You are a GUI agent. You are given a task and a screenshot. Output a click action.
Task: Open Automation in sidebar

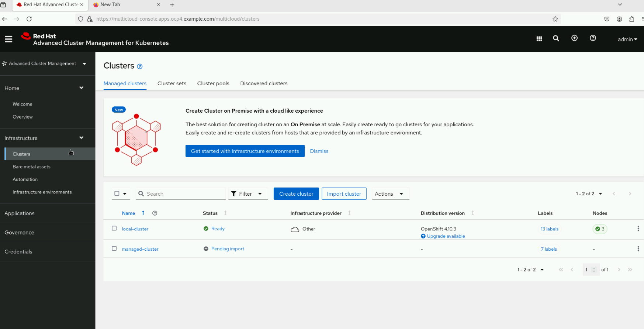25,179
